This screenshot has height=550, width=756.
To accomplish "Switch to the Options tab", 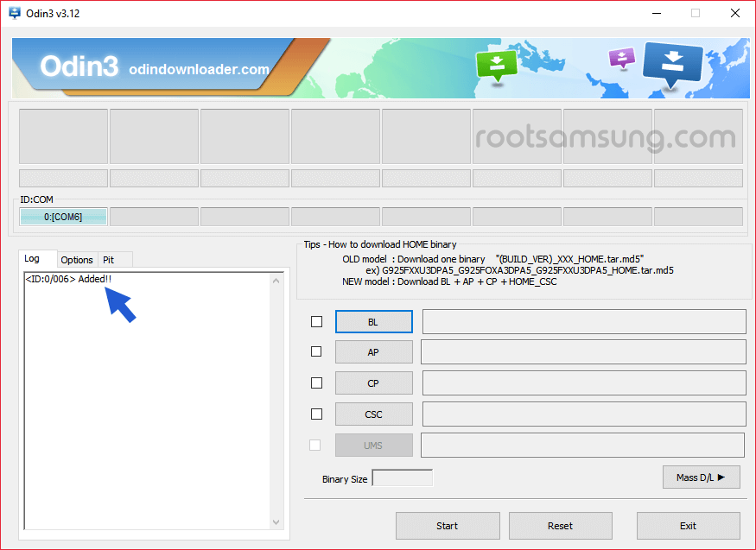I will coord(77,260).
